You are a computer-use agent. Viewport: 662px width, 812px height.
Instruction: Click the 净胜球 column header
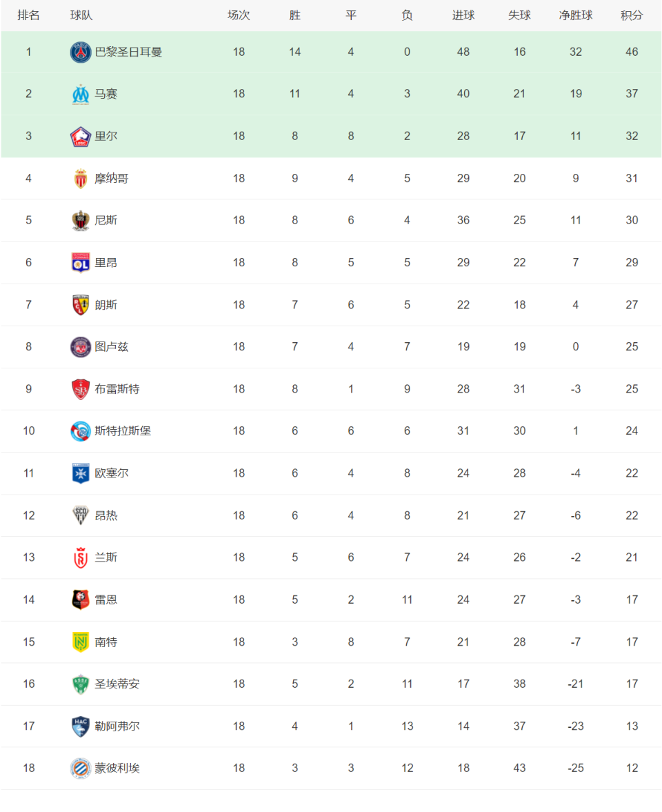(x=576, y=16)
